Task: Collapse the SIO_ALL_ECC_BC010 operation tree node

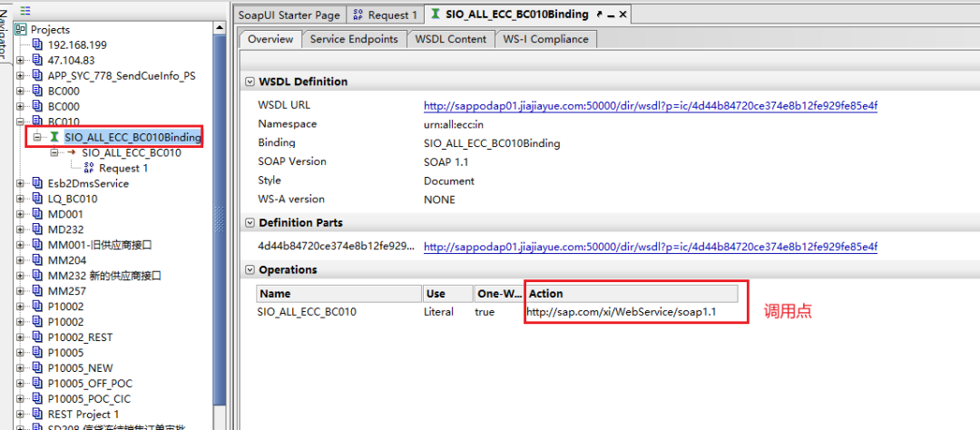Action: 54,152
